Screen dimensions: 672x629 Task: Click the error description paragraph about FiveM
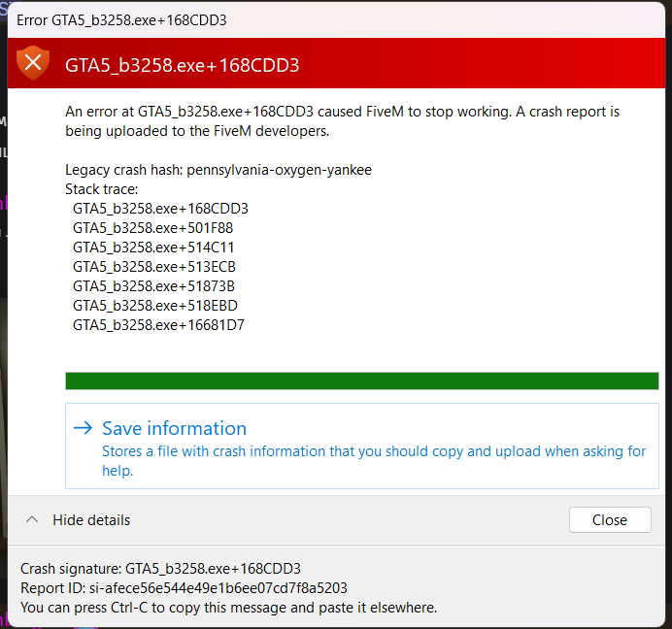tap(343, 121)
